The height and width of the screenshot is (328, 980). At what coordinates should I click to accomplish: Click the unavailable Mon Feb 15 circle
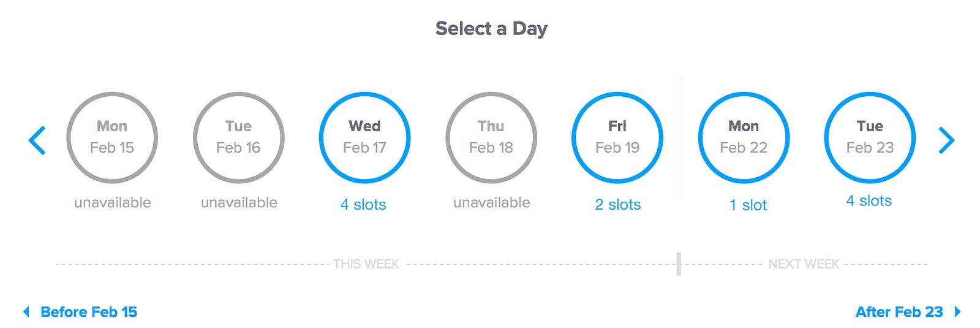click(x=112, y=137)
